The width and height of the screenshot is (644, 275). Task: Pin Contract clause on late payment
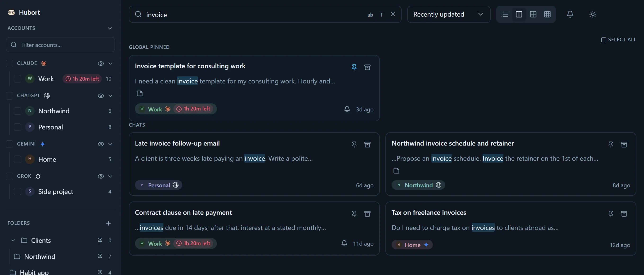point(354,214)
